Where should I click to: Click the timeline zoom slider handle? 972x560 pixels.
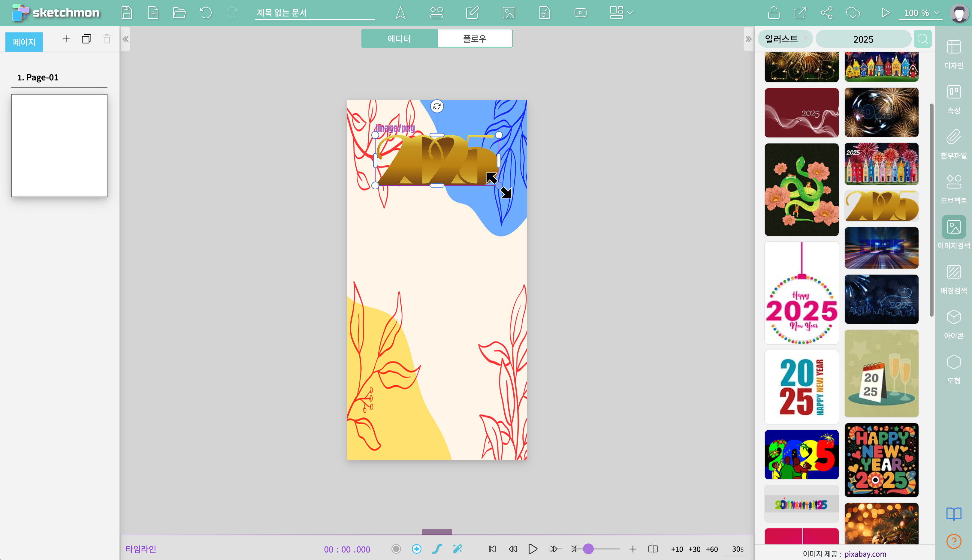[x=588, y=549]
